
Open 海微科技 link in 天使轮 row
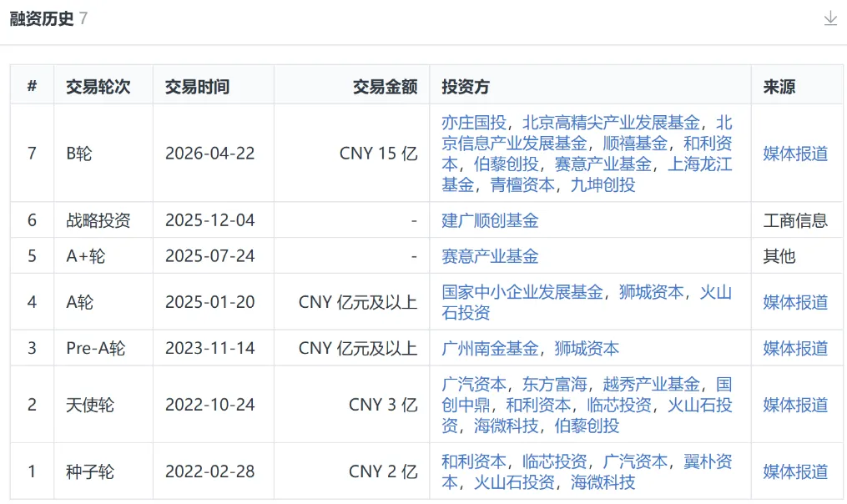[x=507, y=426]
